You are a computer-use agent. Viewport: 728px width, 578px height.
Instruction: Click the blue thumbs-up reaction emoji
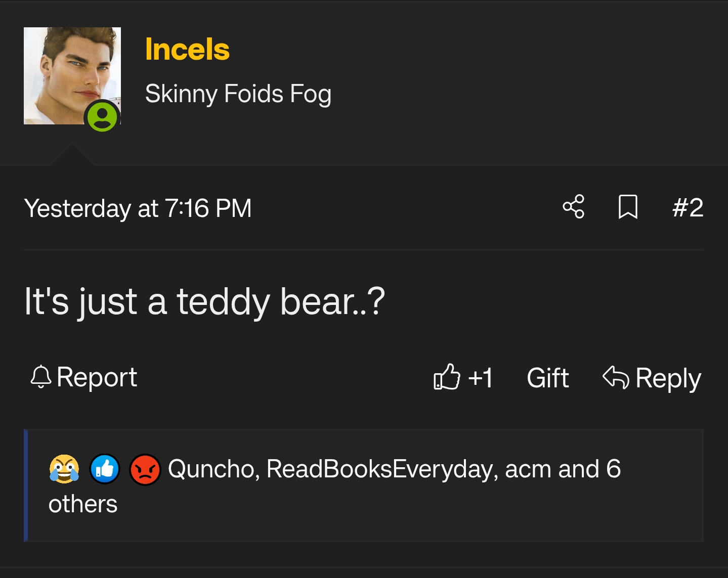(x=105, y=469)
